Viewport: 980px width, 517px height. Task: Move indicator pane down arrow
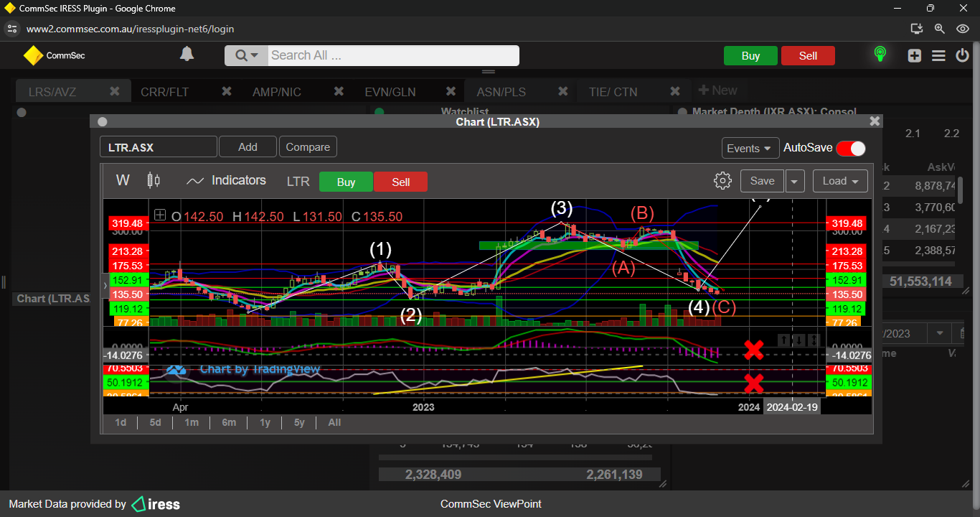[x=799, y=340]
